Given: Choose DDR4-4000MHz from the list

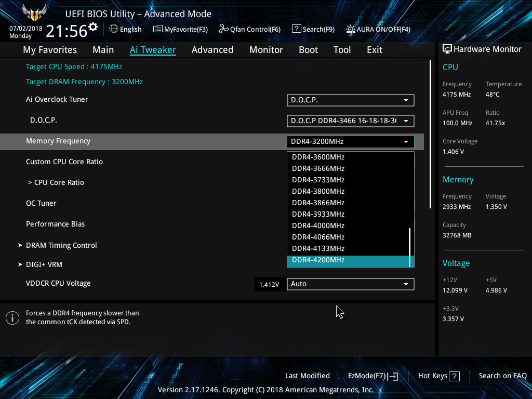Looking at the screenshot, I should [349, 225].
